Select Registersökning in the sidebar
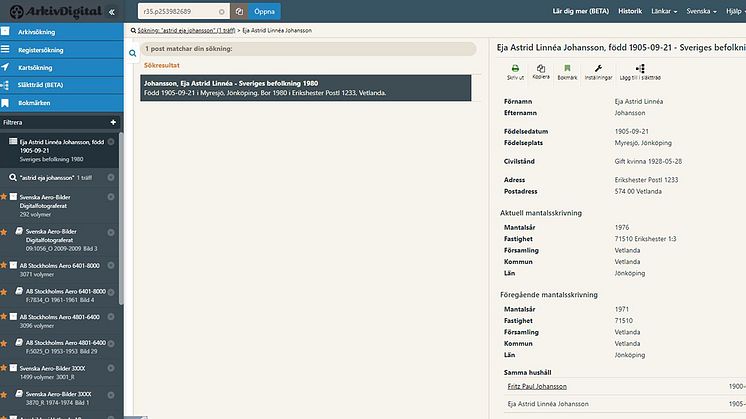This screenshot has height=419, width=746. tap(62, 49)
